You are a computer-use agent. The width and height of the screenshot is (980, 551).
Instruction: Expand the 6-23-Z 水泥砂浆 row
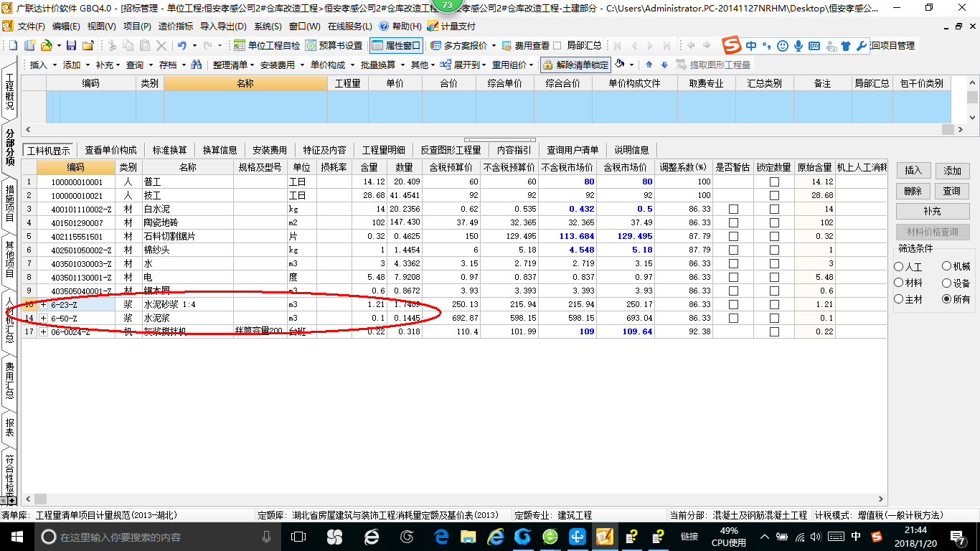pos(43,305)
